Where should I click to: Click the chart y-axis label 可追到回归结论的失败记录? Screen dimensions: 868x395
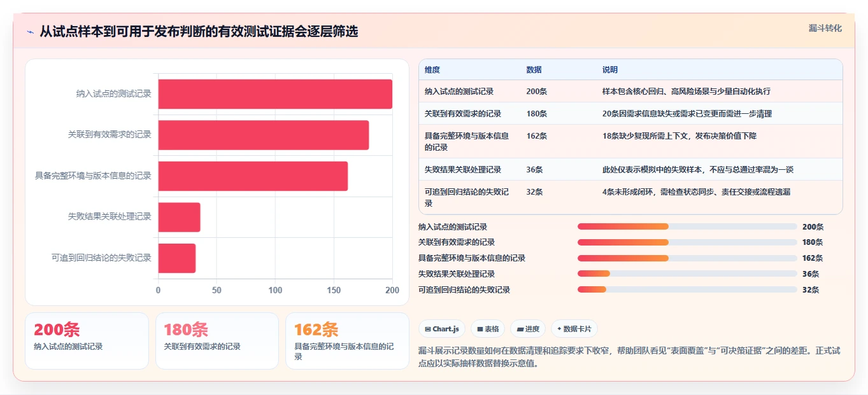(101, 258)
